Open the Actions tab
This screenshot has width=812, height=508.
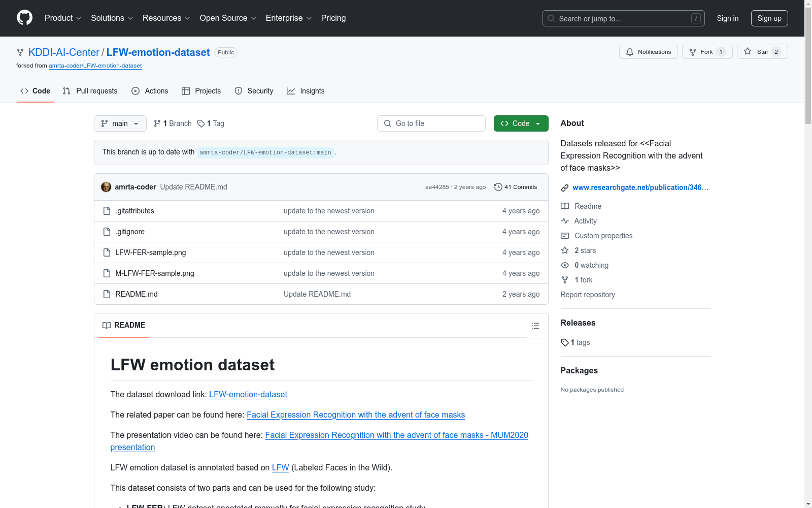tap(150, 91)
